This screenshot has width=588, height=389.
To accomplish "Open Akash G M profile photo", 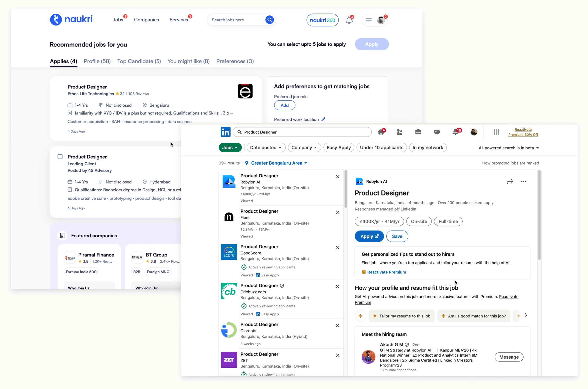I will [368, 357].
